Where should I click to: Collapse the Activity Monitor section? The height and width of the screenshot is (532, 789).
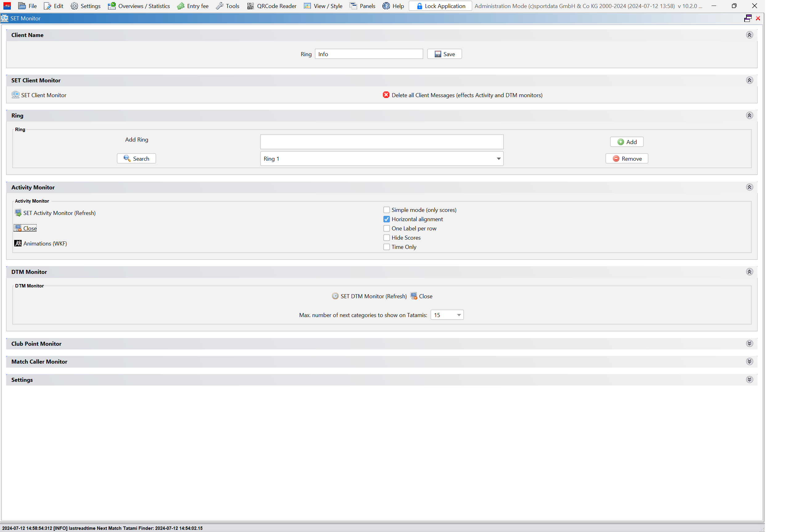[749, 187]
